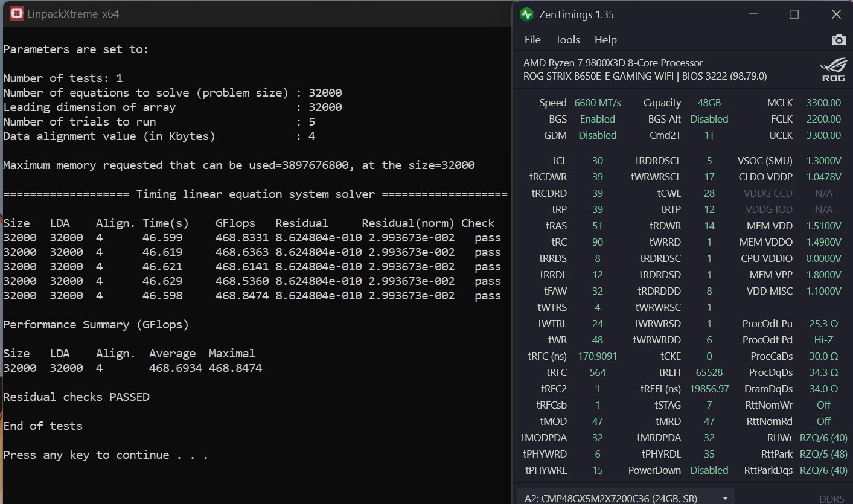Take a screenshot with the camera icon
Image resolution: width=853 pixels, height=504 pixels.
[x=839, y=40]
